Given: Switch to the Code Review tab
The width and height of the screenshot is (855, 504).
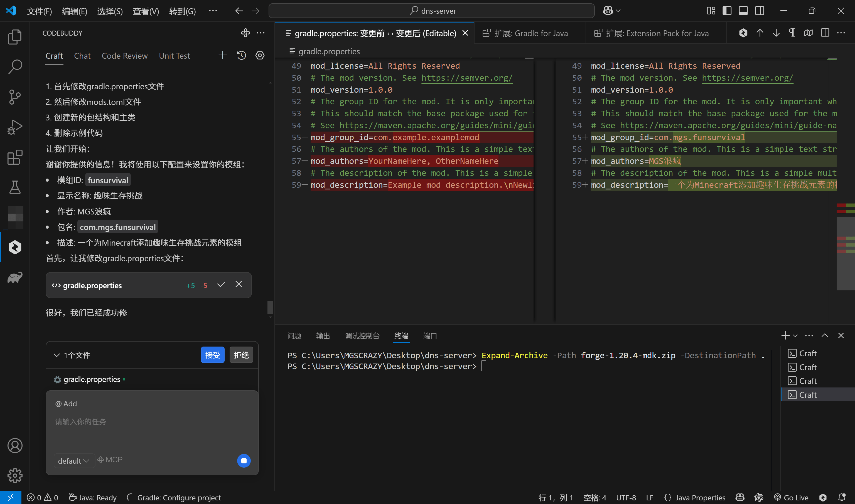Looking at the screenshot, I should pyautogui.click(x=124, y=56).
